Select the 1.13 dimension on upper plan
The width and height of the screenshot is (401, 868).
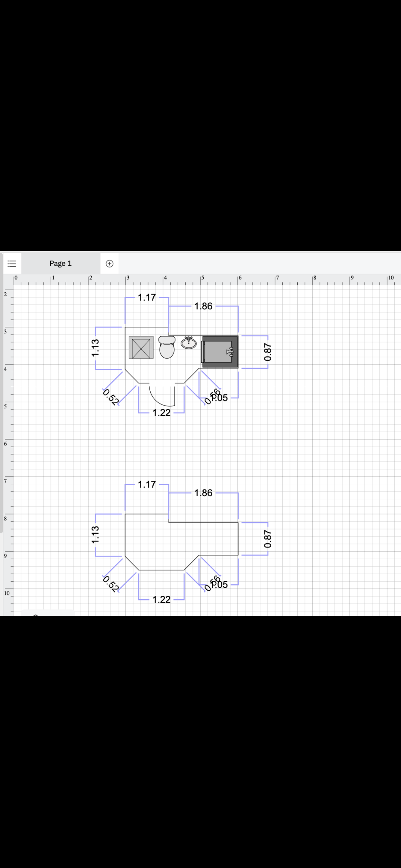tap(95, 348)
